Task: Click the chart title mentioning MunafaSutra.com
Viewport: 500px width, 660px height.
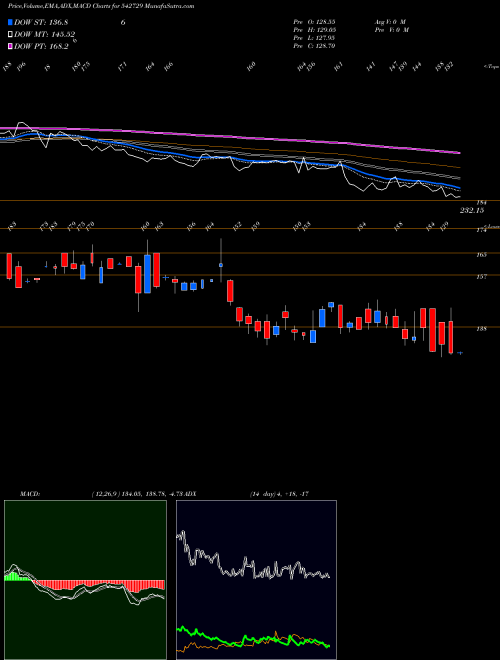Action: click(101, 6)
